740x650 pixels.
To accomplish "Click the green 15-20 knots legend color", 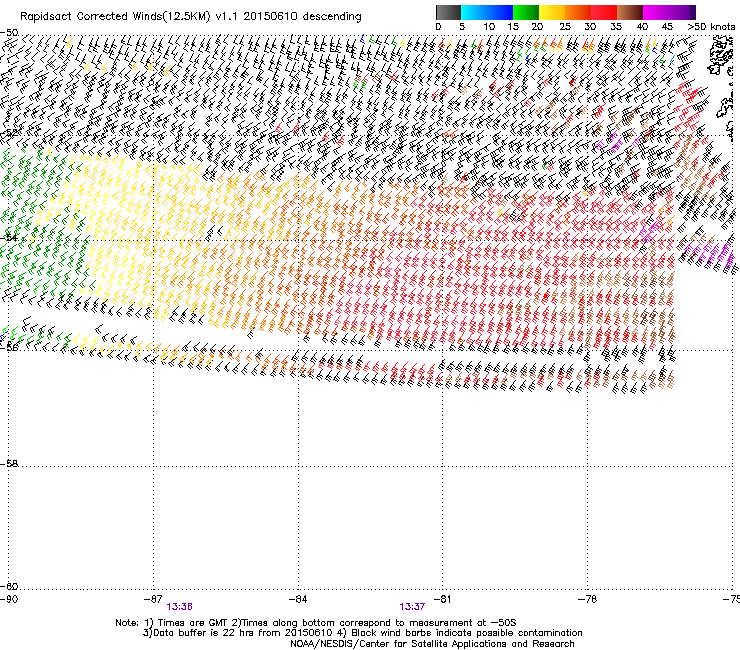I will (x=526, y=12).
